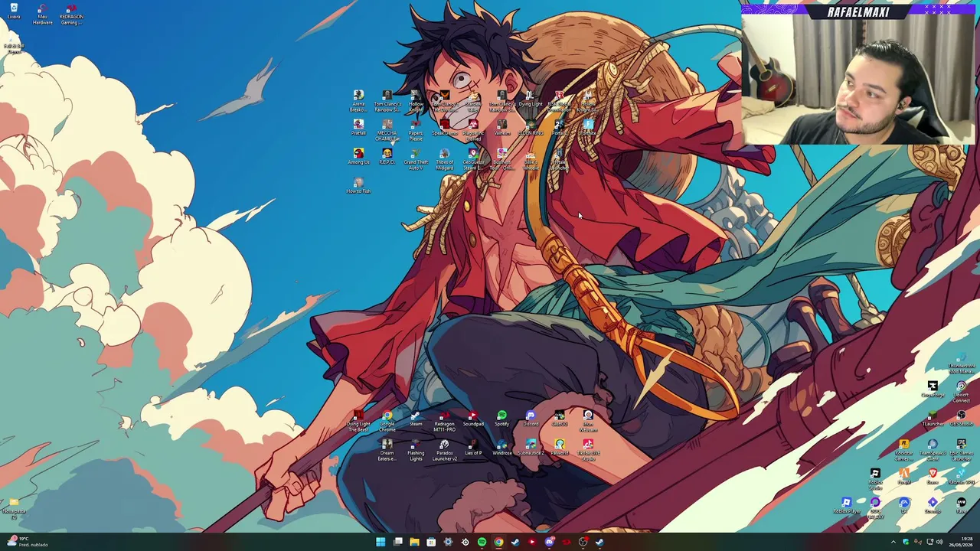980x551 pixels.
Task: Open File Explorer from the taskbar
Action: 414,542
